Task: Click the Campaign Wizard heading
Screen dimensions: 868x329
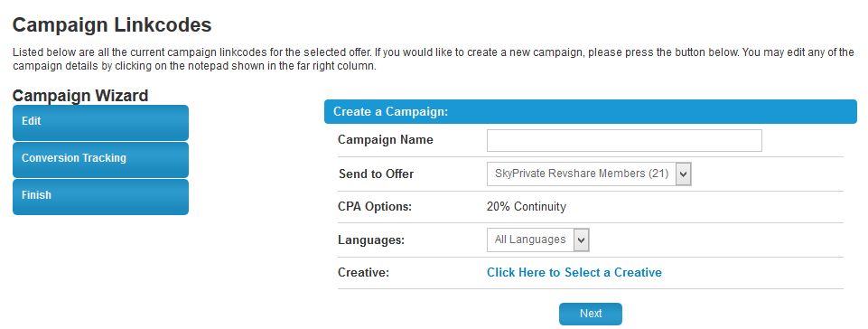Action: (x=80, y=96)
